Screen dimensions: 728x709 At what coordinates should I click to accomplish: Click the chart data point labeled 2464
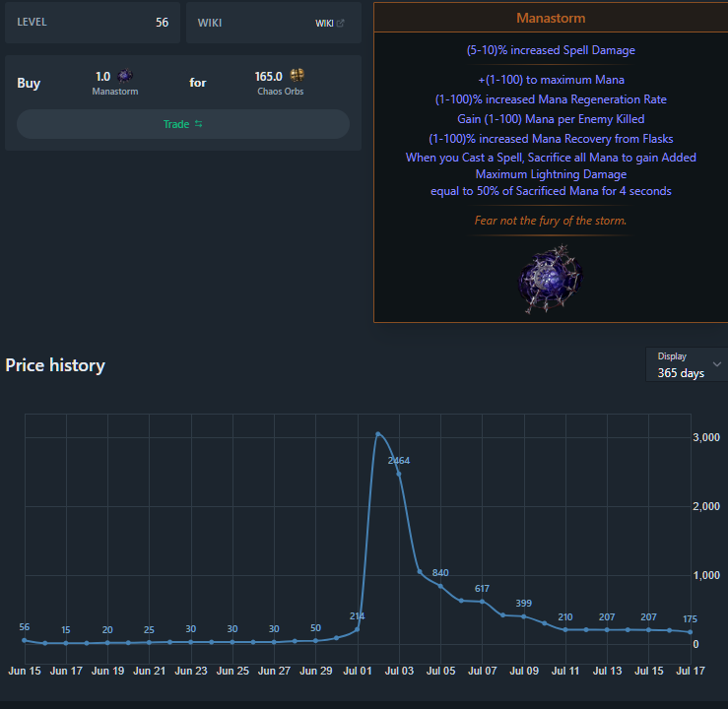399,474
